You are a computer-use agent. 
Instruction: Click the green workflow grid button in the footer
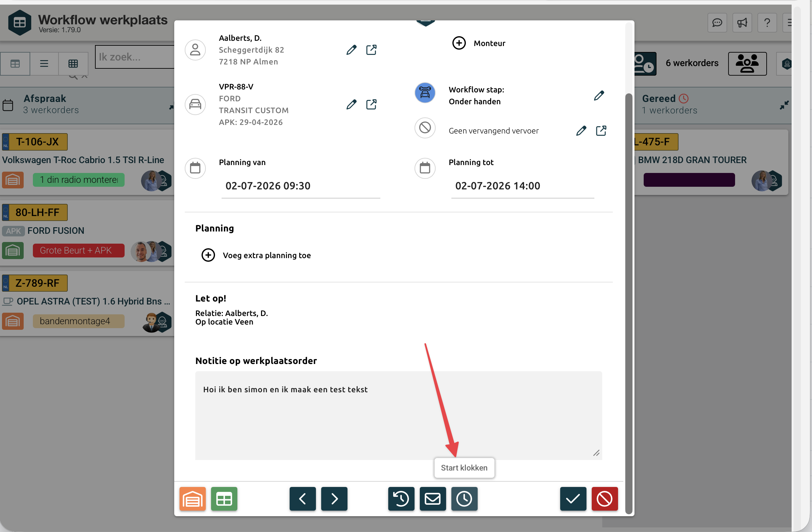pyautogui.click(x=224, y=498)
